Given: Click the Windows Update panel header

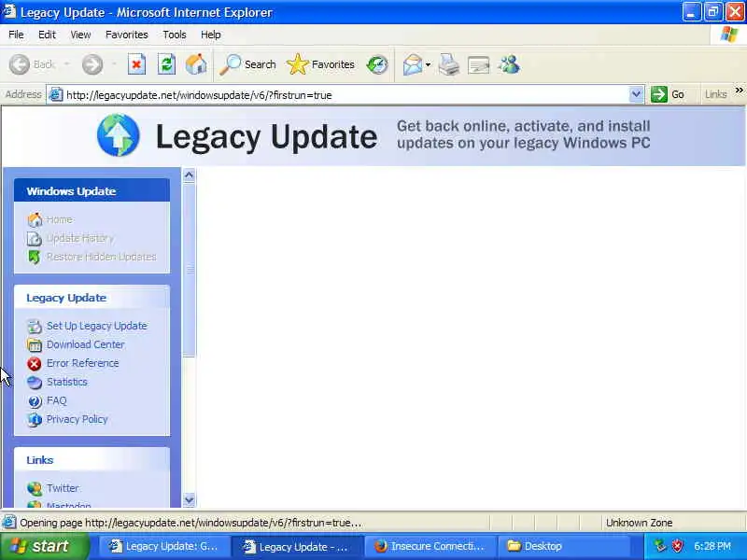Looking at the screenshot, I should 92,191.
